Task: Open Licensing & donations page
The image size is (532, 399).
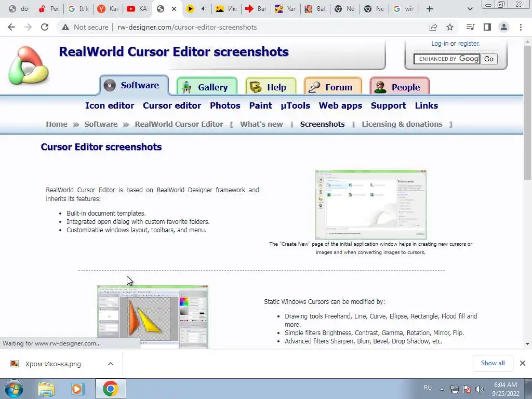Action: pyautogui.click(x=402, y=124)
